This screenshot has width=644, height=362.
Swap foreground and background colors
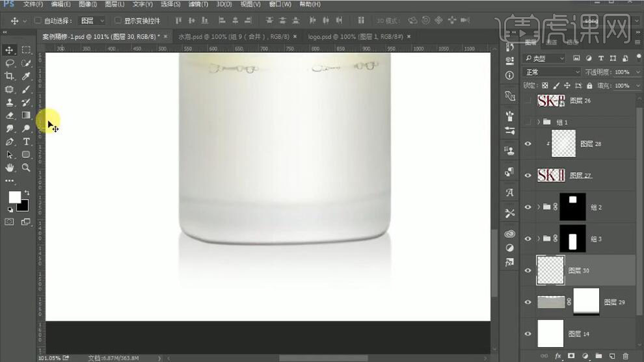point(27,192)
